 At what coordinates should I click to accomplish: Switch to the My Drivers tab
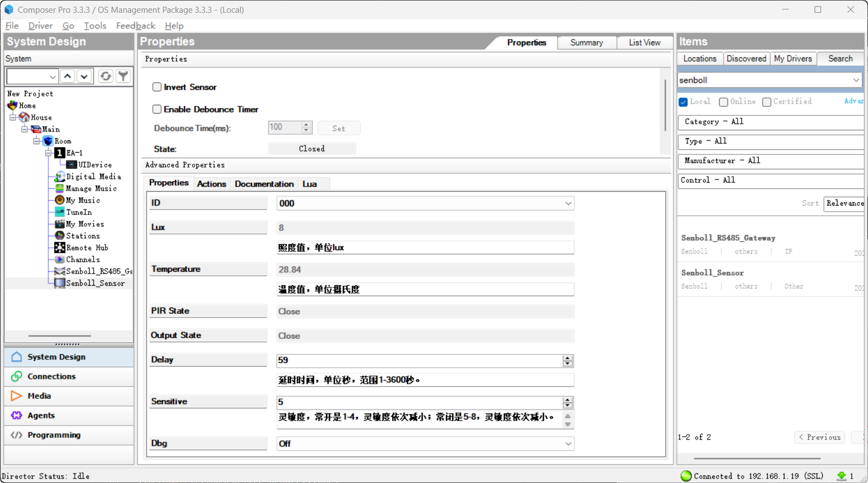pyautogui.click(x=793, y=58)
